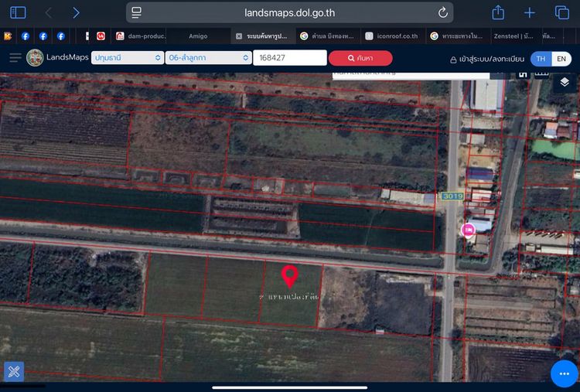Switch to the Amigo browser tab
The height and width of the screenshot is (392, 580).
point(198,36)
